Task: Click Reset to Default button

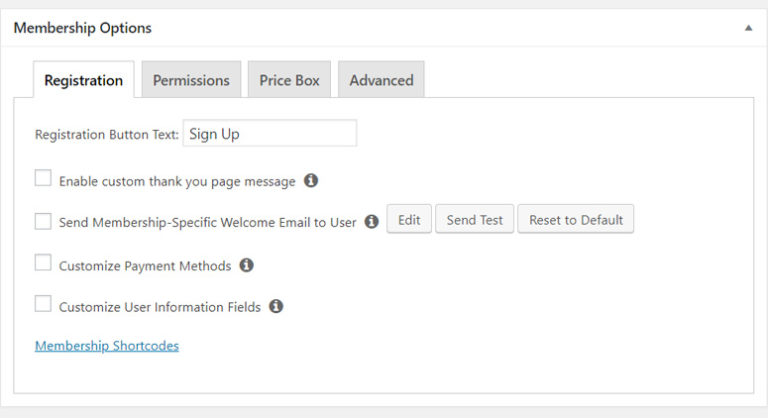Action: point(576,220)
